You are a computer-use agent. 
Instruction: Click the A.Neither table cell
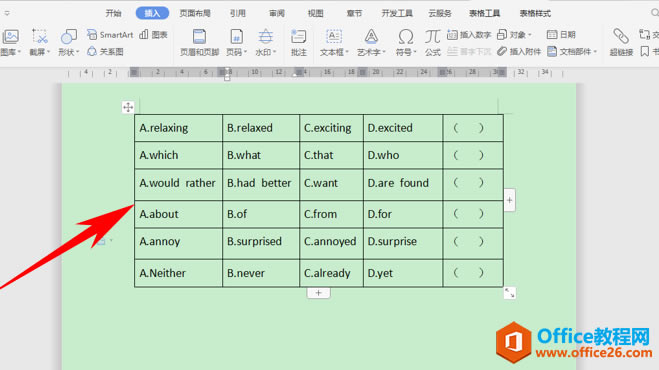coord(178,273)
